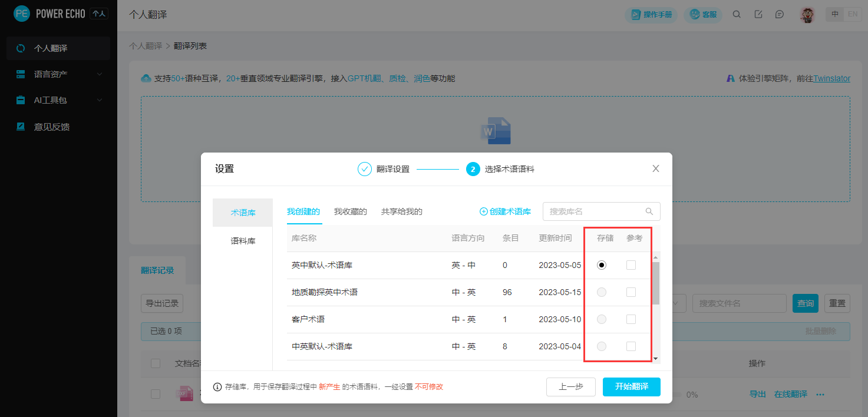Select the 地质勘探英中术语 storage radio button

pos(601,292)
